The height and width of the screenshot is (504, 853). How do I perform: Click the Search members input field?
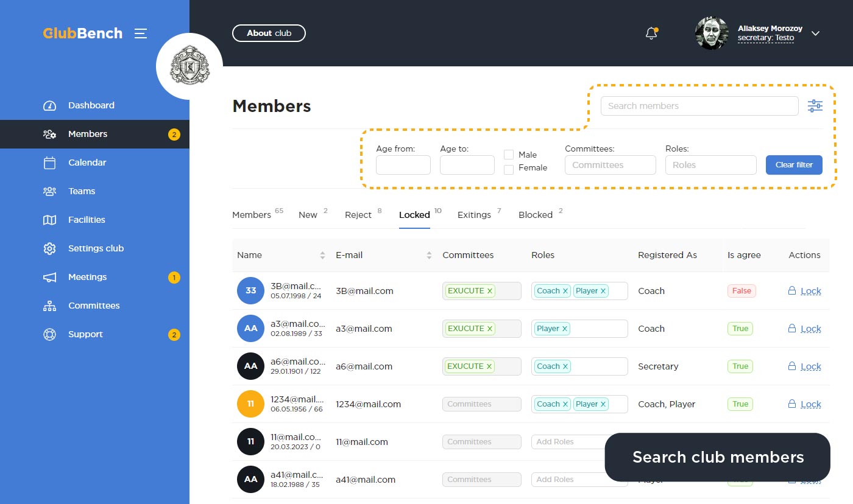tap(699, 106)
